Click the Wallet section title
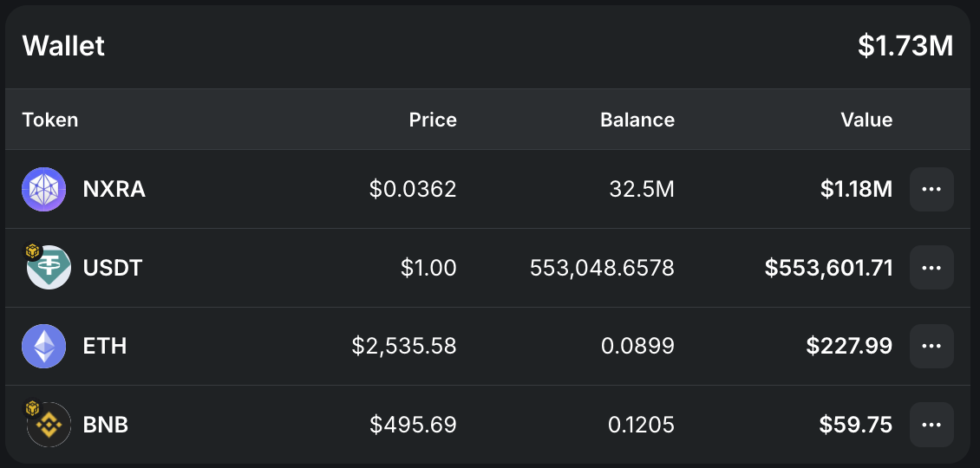The width and height of the screenshot is (980, 468). pyautogui.click(x=64, y=46)
